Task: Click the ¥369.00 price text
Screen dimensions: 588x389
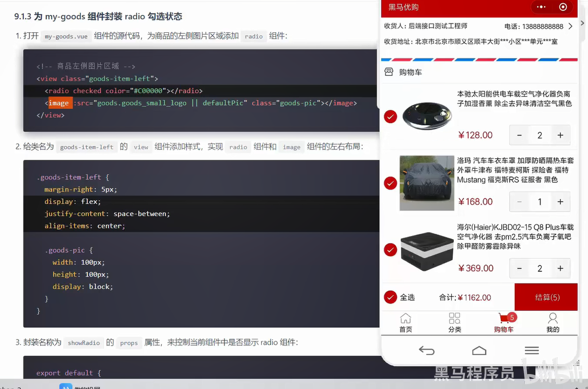Action: [476, 268]
